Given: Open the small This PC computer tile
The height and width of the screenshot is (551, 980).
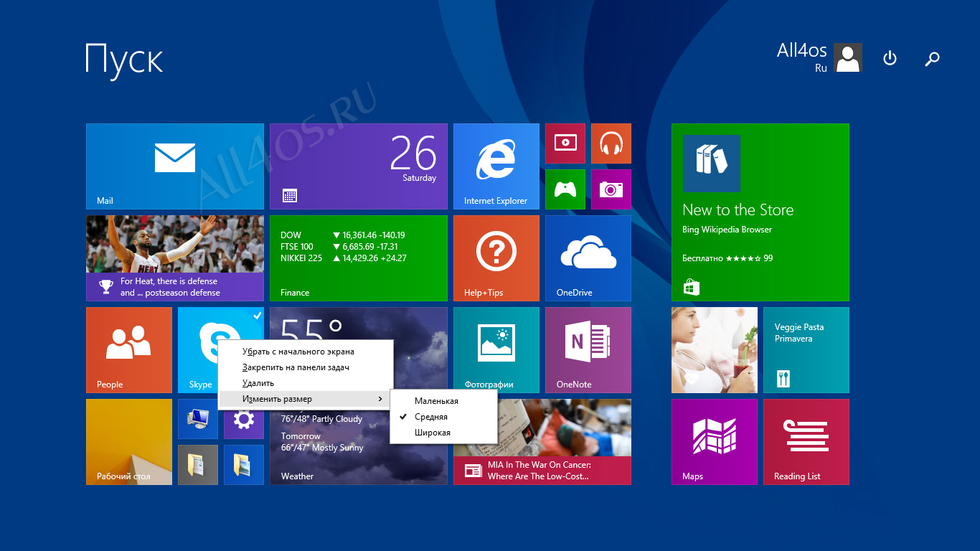Looking at the screenshot, I should click(x=198, y=419).
